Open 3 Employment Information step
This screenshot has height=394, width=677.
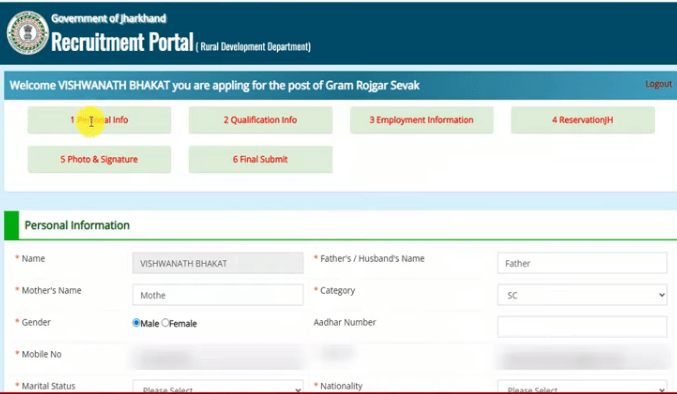421,120
